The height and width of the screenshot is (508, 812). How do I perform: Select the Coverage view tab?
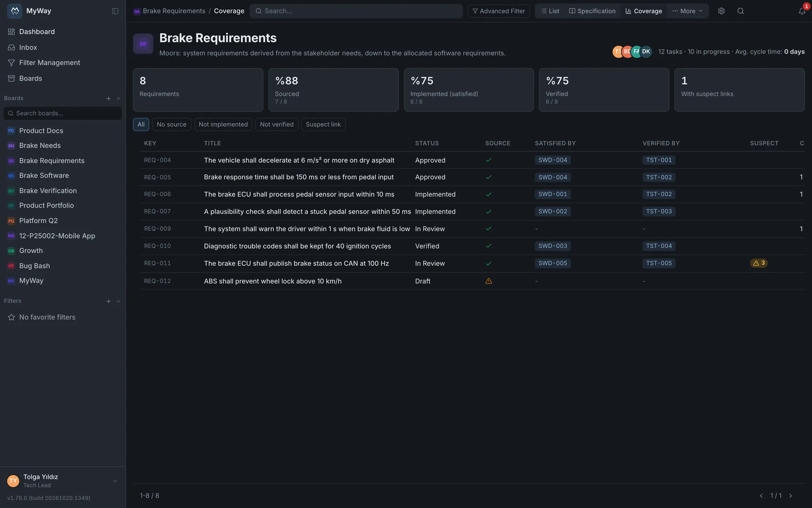(644, 11)
